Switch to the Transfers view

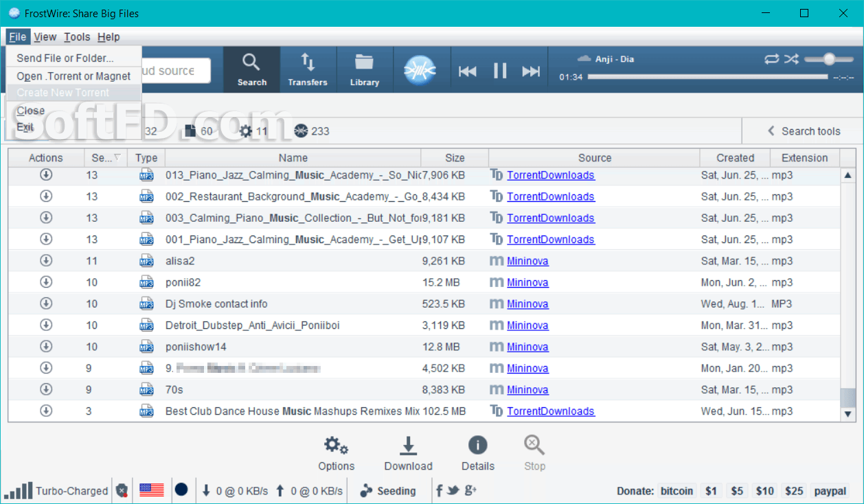tap(308, 69)
